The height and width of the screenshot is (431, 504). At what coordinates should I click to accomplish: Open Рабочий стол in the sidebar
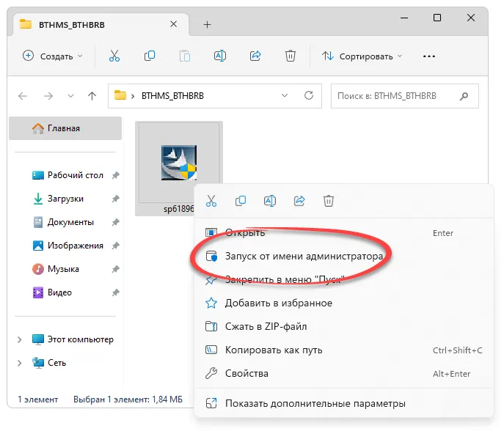(x=65, y=175)
